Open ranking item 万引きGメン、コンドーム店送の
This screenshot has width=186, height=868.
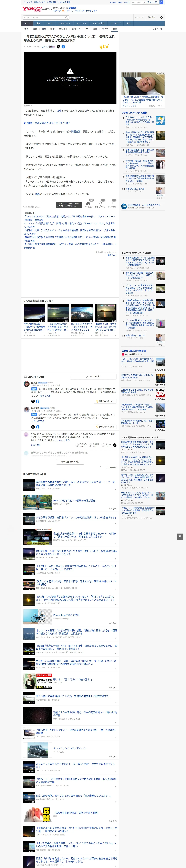pos(140,121)
